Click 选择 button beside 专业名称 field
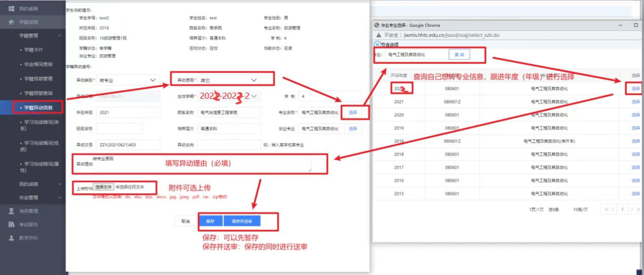Image resolution: width=644 pixels, height=275 pixels. click(x=353, y=112)
